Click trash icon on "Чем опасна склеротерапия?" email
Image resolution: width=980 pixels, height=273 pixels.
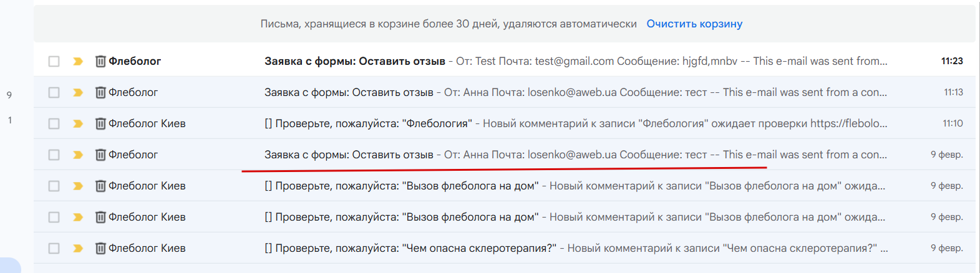coord(100,248)
